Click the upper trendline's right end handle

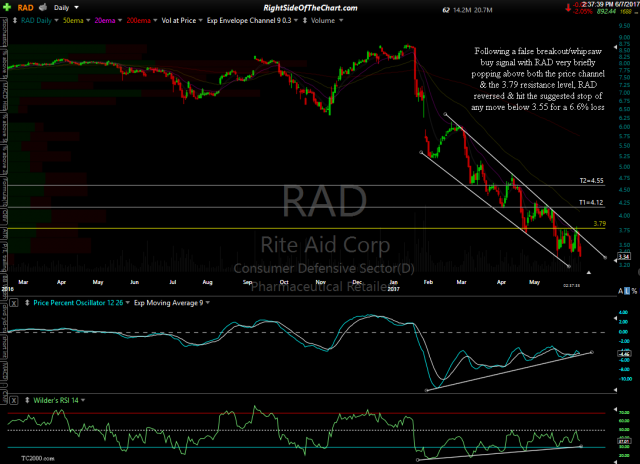605,258
